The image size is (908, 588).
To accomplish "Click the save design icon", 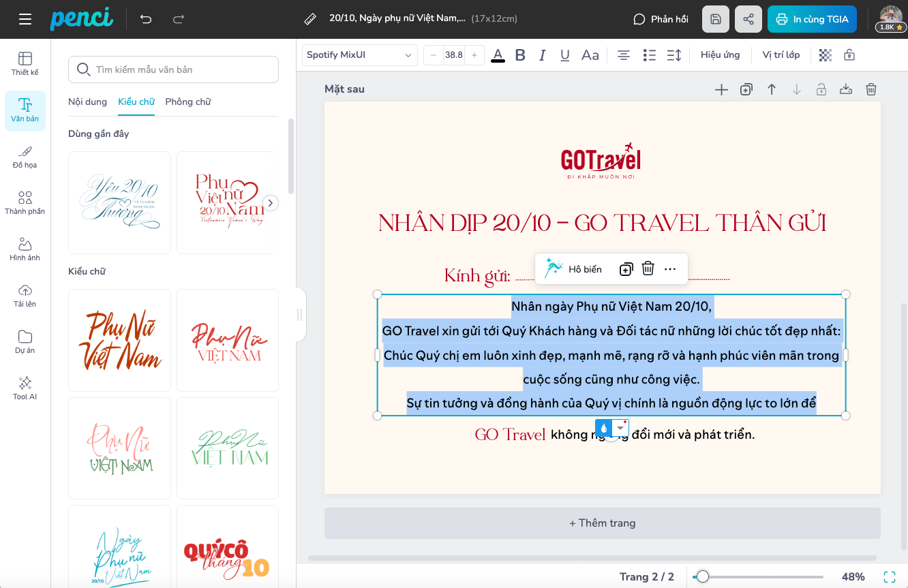I will point(716,19).
